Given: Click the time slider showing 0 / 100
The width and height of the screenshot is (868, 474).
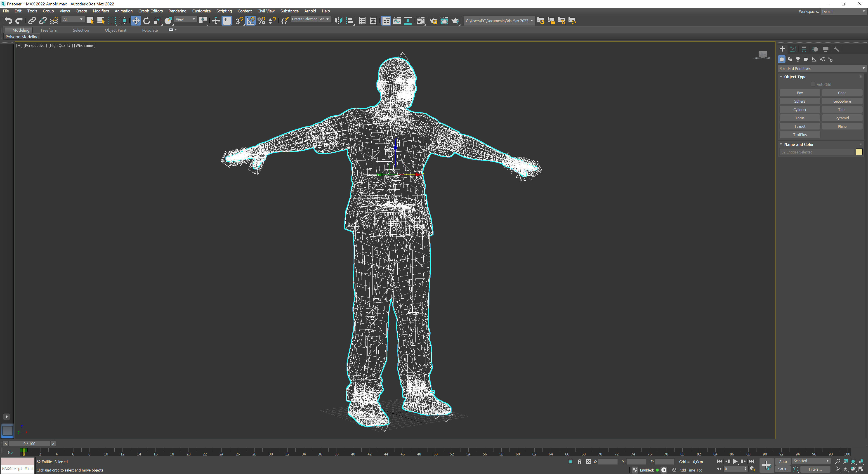Looking at the screenshot, I should tap(29, 444).
